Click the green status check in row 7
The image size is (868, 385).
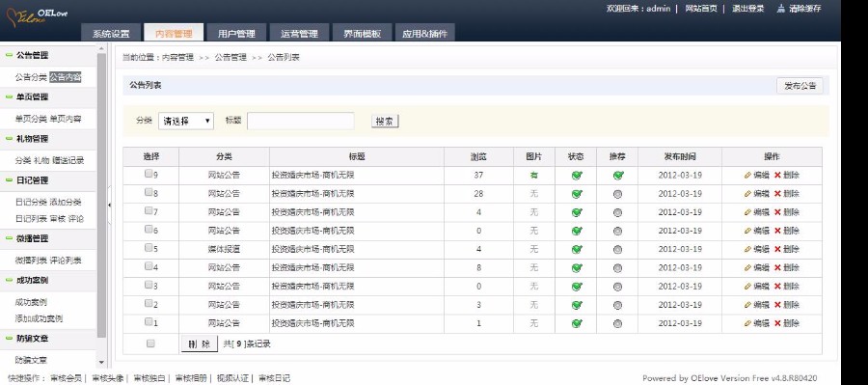(577, 212)
